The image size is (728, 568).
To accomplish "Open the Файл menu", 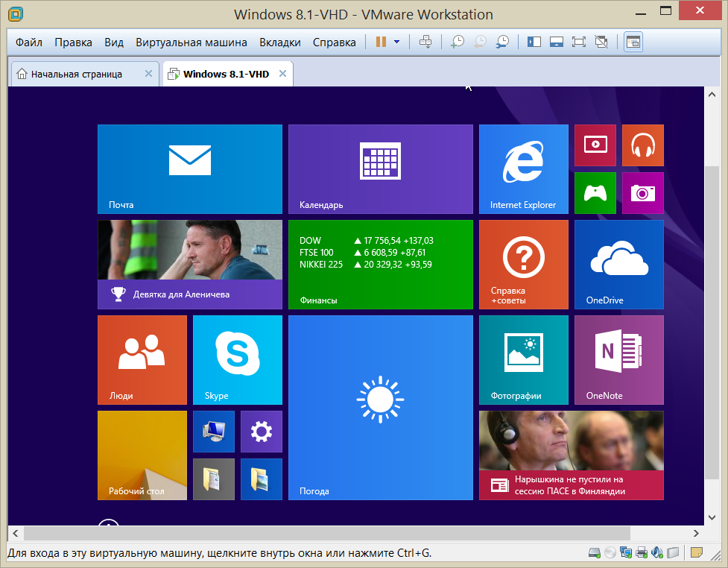I will 29,42.
